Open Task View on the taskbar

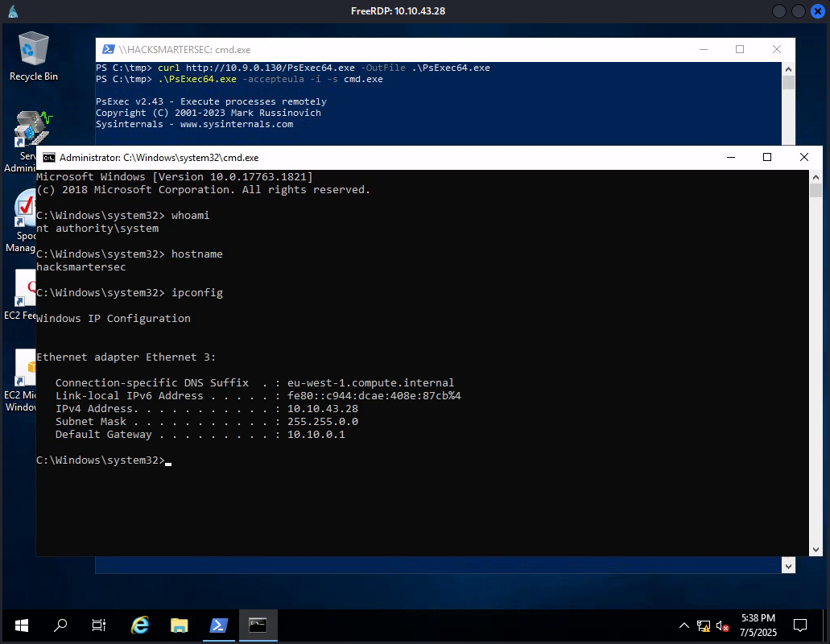[99, 625]
